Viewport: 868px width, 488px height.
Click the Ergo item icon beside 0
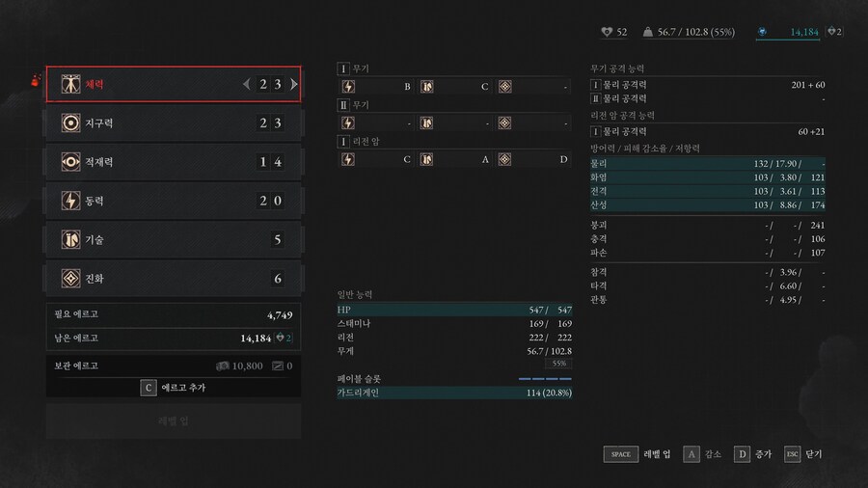(x=278, y=366)
